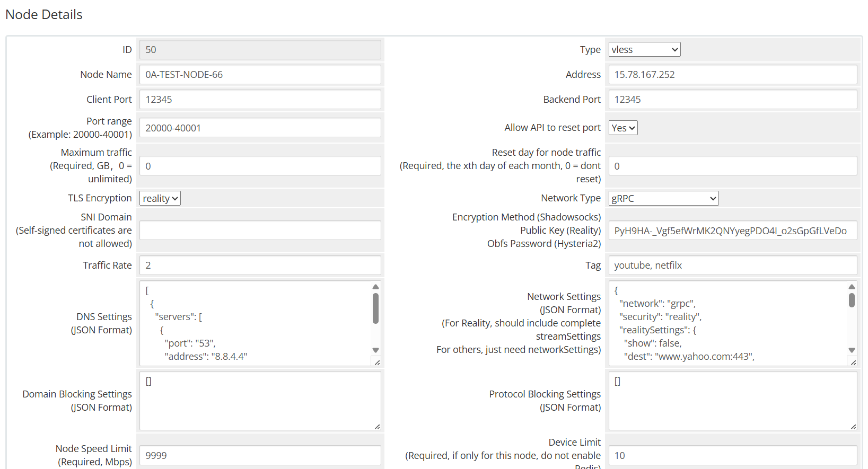Click the scroll-down arrow in Network Settings
This screenshot has height=469, width=868.
pyautogui.click(x=852, y=350)
